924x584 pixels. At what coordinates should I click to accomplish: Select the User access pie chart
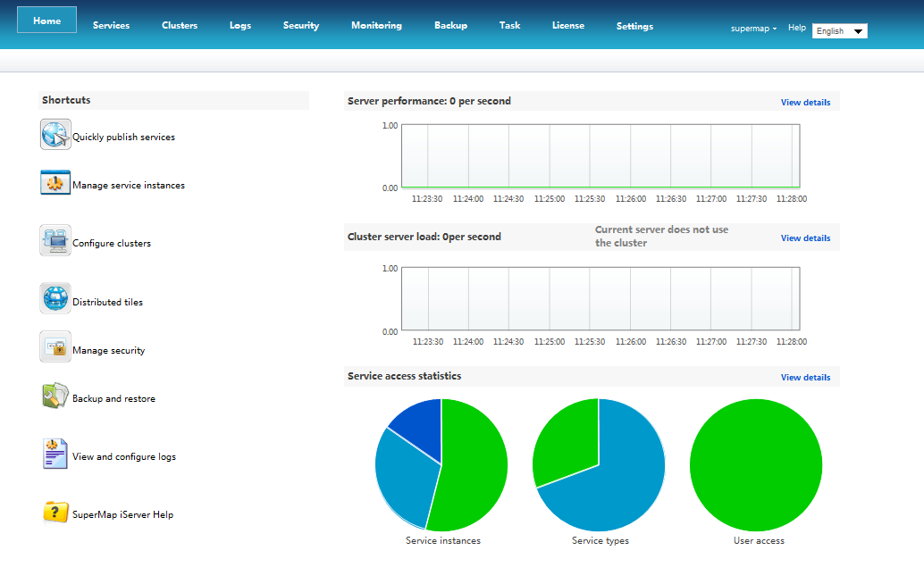click(756, 465)
